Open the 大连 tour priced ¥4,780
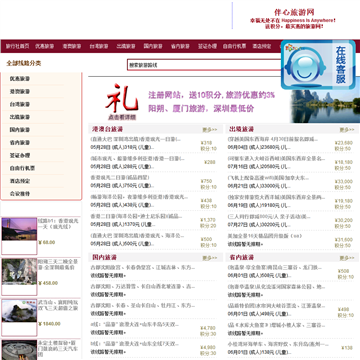 (x=135, y=325)
